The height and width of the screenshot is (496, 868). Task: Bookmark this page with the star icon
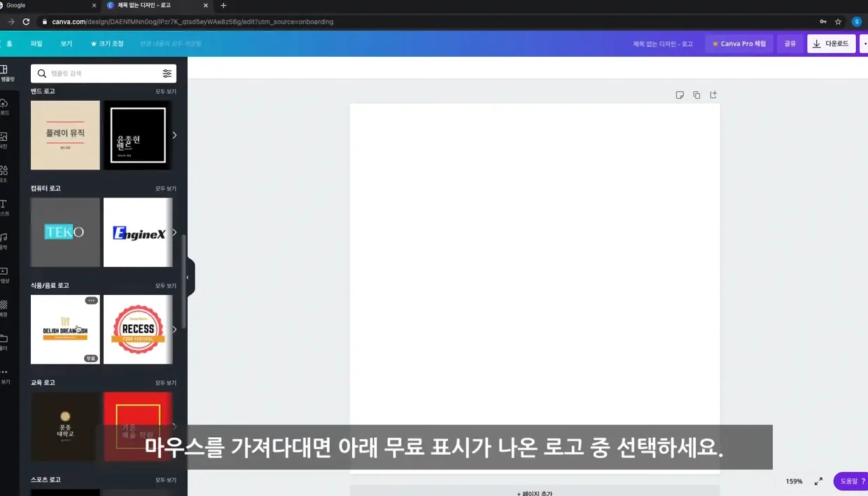click(x=838, y=22)
